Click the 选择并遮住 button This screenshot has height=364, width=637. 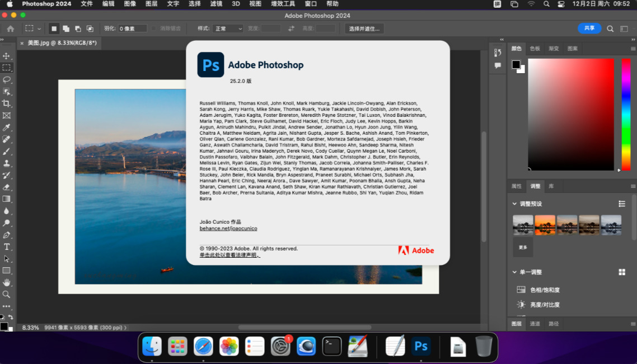pos(364,29)
